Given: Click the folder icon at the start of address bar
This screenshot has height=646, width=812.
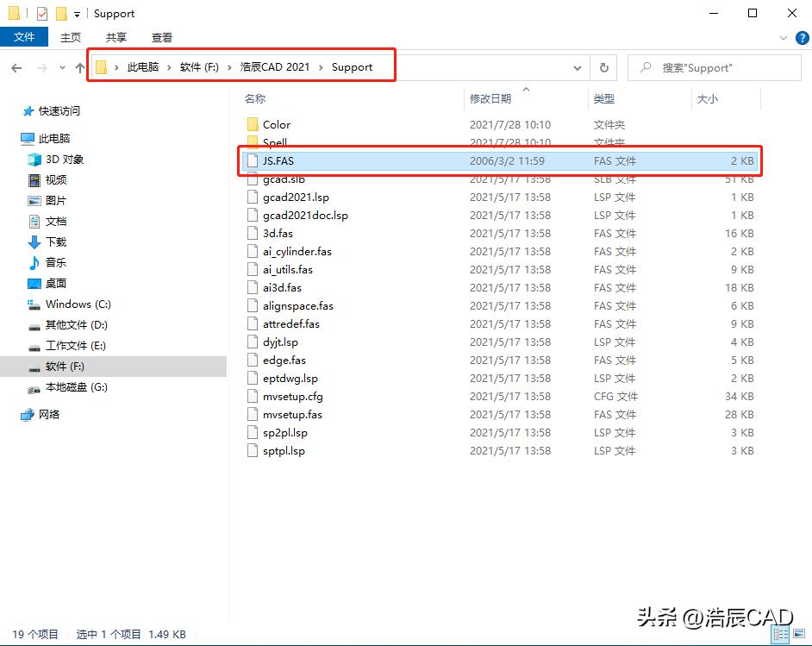Looking at the screenshot, I should tap(103, 66).
